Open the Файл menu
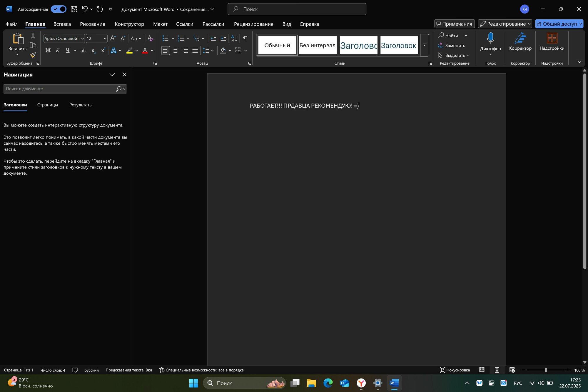Screen dimensions: 588x392 pos(12,24)
